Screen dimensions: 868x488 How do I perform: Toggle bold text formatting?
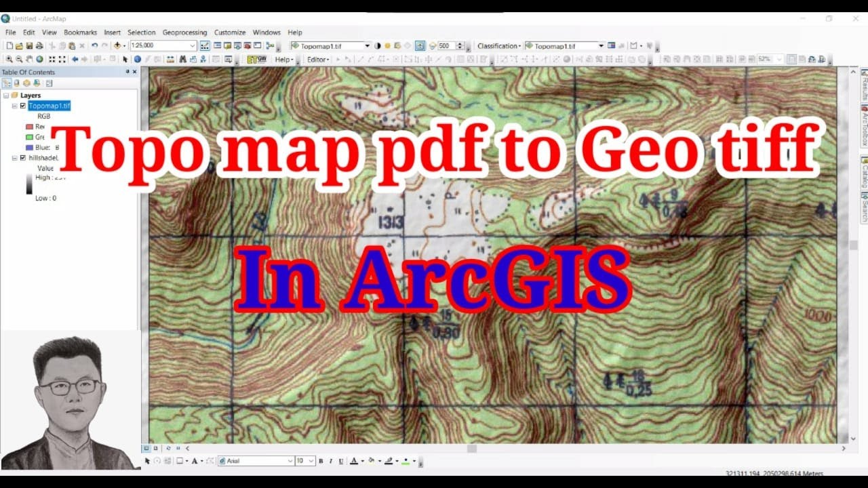[x=321, y=461]
